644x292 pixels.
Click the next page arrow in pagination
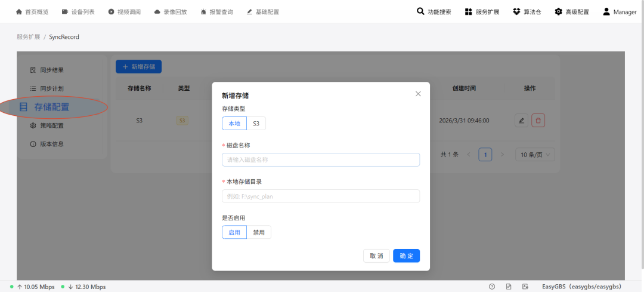[x=502, y=155]
